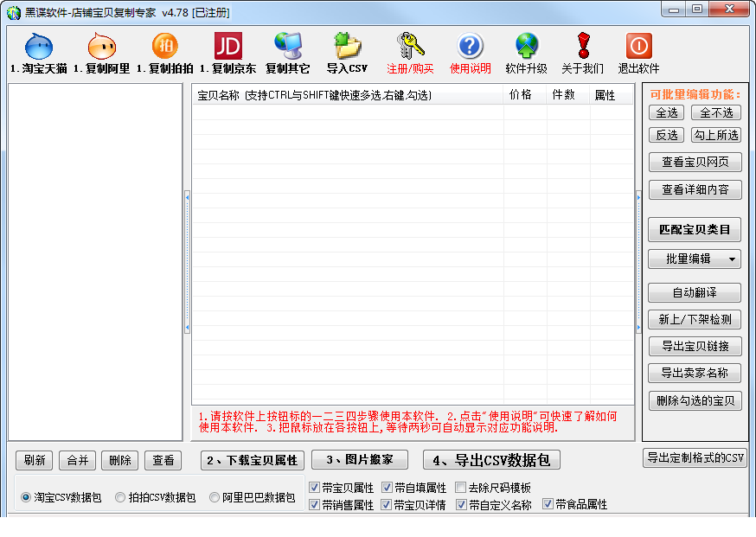This screenshot has height=537, width=756.
Task: Invert selection with 反选 button
Action: coord(666,135)
